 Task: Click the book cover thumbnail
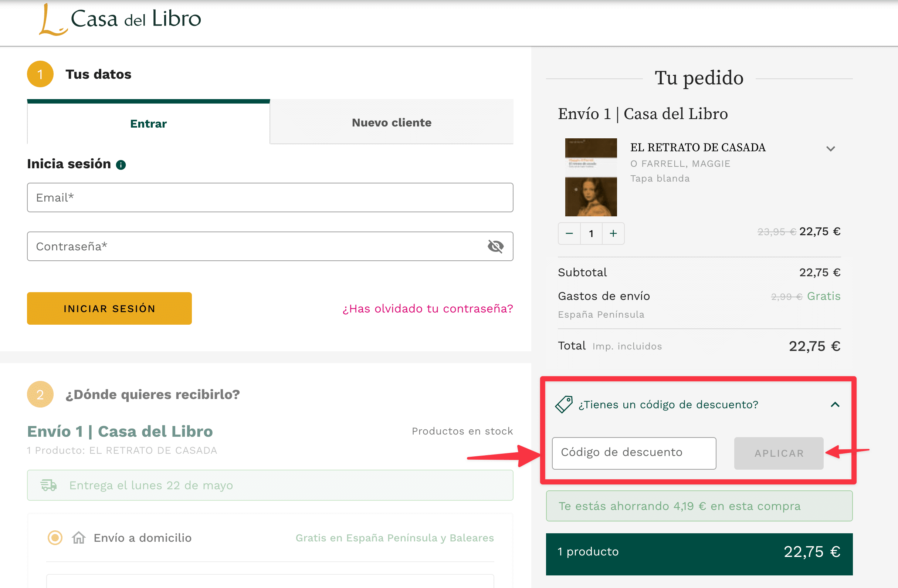point(590,178)
